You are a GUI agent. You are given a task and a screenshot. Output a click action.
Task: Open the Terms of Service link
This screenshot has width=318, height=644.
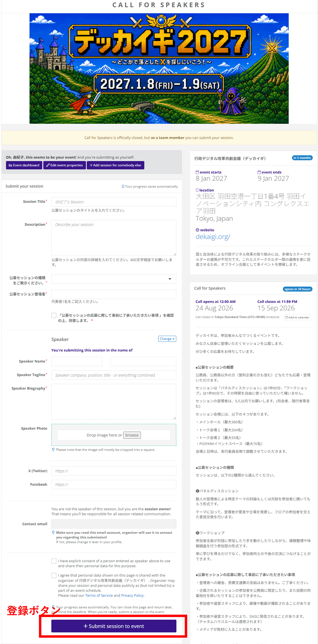click(99, 596)
